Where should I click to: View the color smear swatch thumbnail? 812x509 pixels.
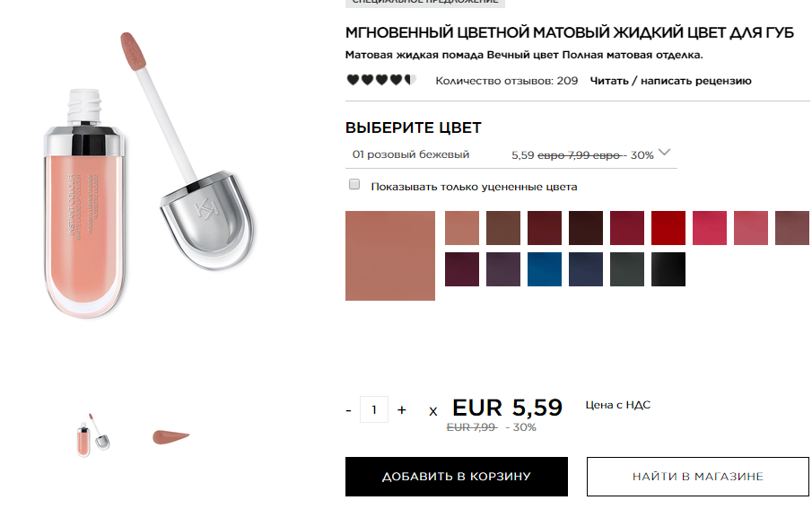pyautogui.click(x=170, y=437)
